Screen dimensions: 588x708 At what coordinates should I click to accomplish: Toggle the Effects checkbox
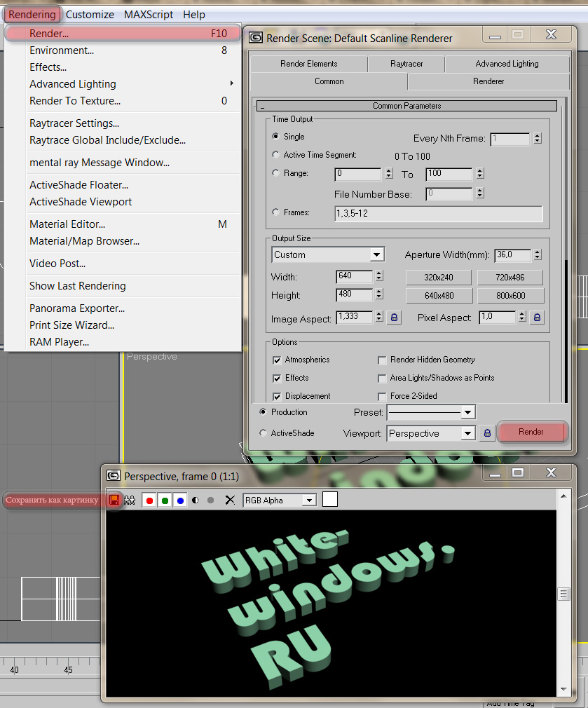coord(277,378)
